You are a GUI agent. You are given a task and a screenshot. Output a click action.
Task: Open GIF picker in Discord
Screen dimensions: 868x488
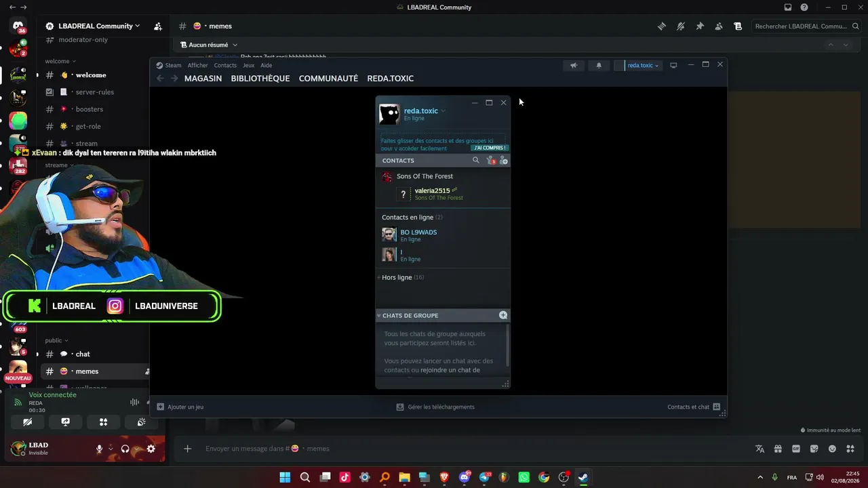(796, 449)
